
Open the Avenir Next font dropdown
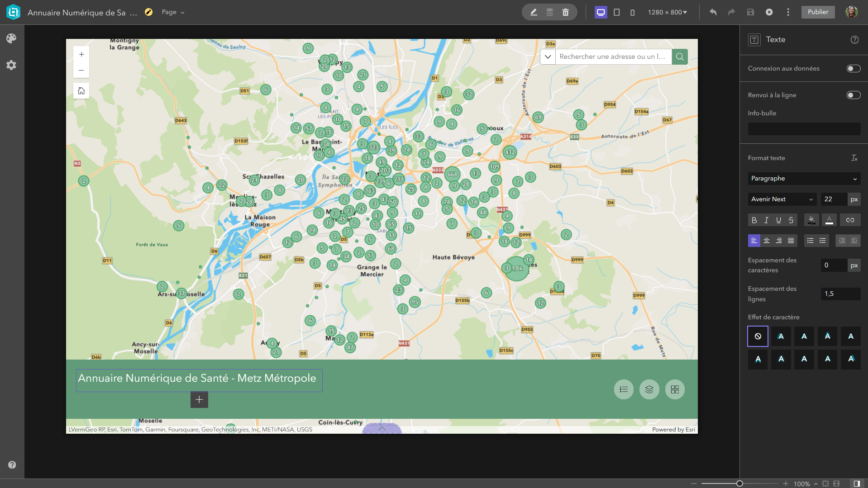[782, 199]
